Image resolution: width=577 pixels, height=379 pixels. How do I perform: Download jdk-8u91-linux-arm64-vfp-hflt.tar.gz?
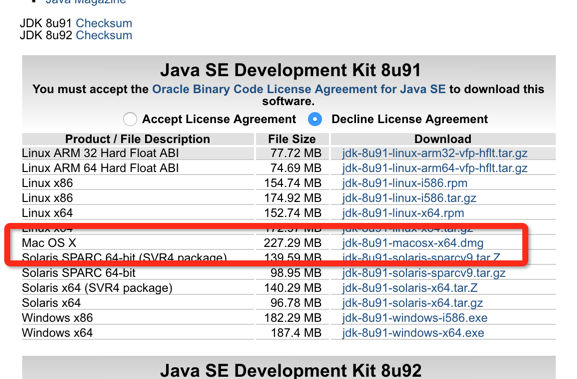[435, 168]
